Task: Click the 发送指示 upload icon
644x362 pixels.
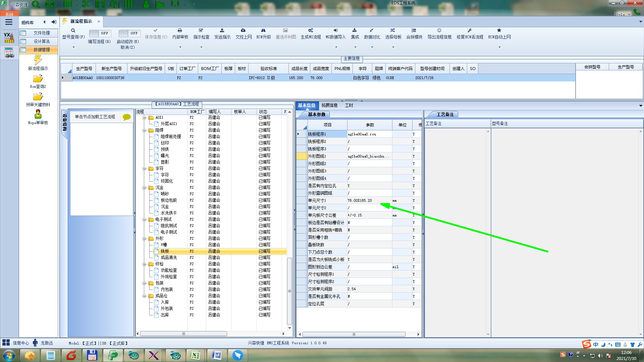Action: coord(222,31)
